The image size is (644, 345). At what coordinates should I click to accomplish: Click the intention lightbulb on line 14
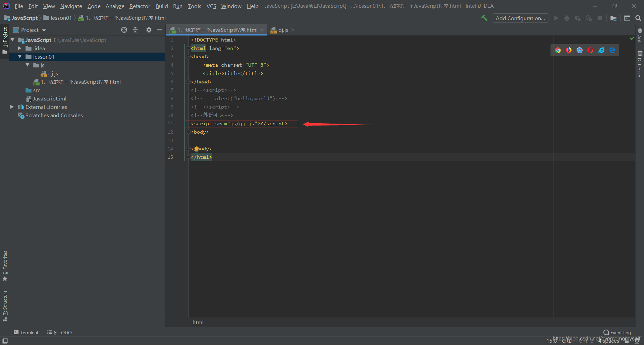[x=197, y=149]
